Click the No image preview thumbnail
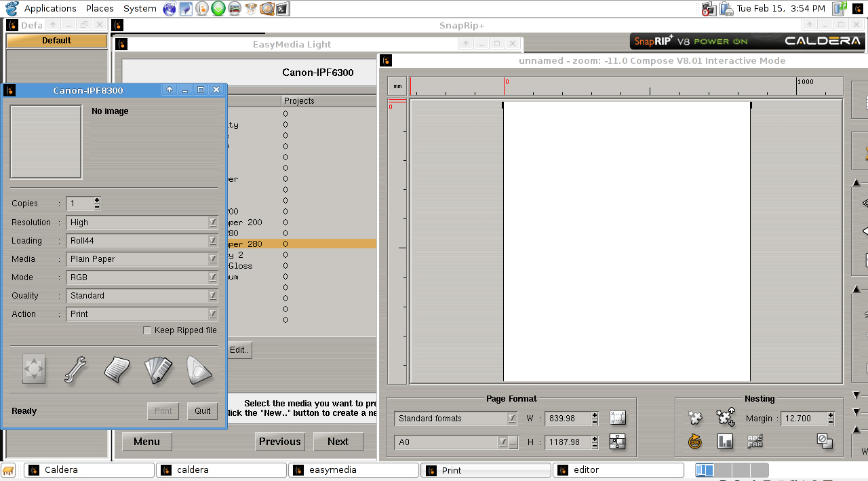868x481 pixels. (46, 142)
